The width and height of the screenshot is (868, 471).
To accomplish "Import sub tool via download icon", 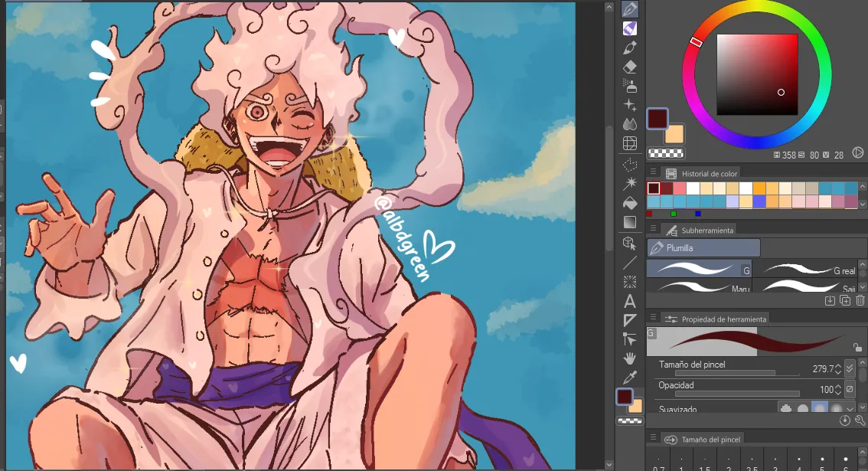I will (x=830, y=300).
